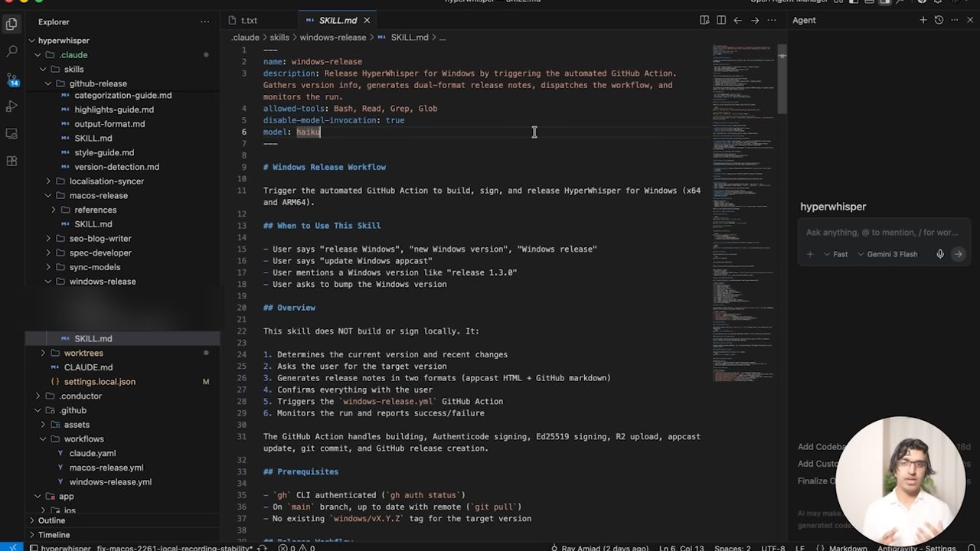Image resolution: width=980 pixels, height=551 pixels.
Task: Open settings.local.json file
Action: (x=100, y=382)
